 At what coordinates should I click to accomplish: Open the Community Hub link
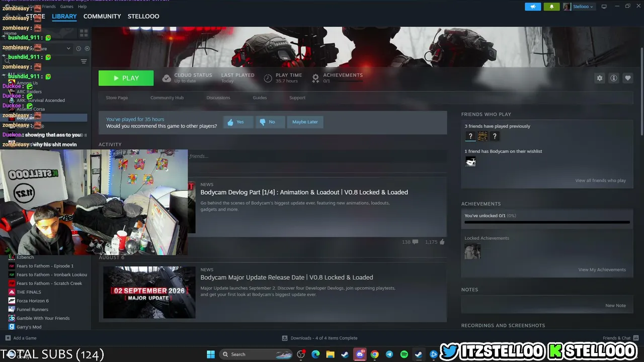tap(167, 98)
